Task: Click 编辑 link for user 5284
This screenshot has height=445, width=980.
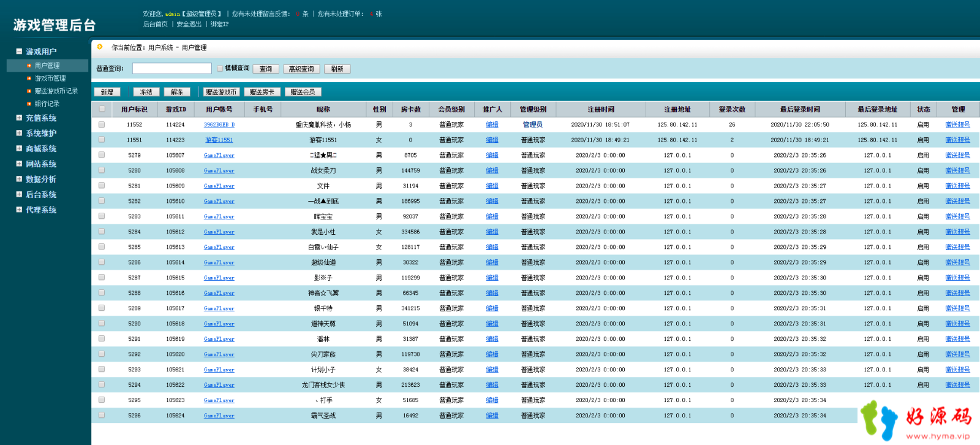Action: 492,232
